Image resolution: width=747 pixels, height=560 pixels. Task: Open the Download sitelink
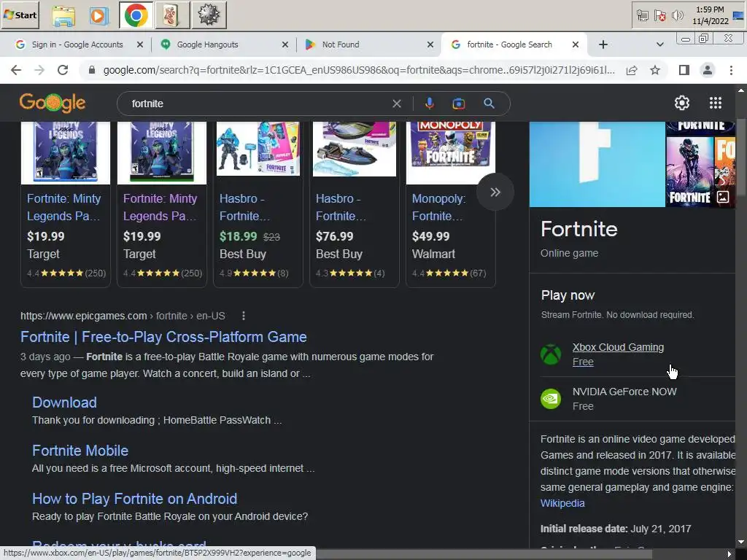pos(64,402)
